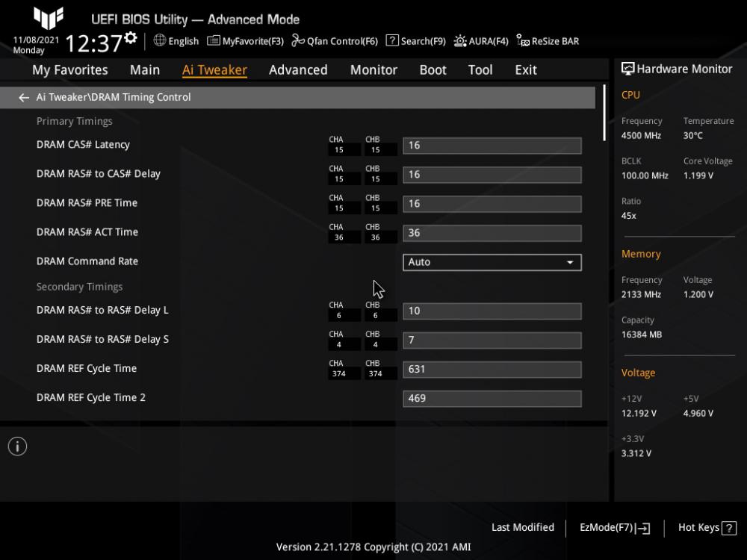
Task: Click the ReSize BAR label
Action: [555, 41]
